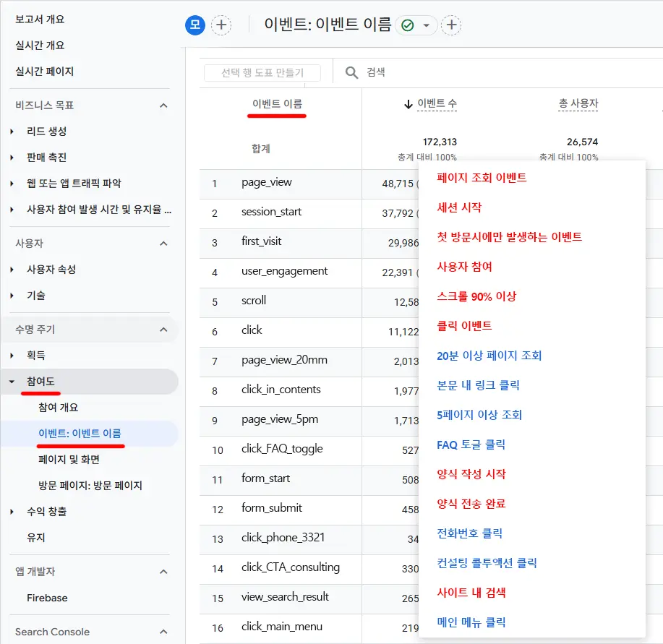Click the 합계 totals row label
663x644 pixels.
tap(261, 149)
